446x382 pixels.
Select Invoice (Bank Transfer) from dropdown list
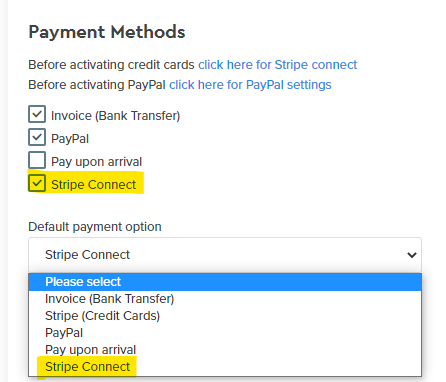pyautogui.click(x=225, y=299)
